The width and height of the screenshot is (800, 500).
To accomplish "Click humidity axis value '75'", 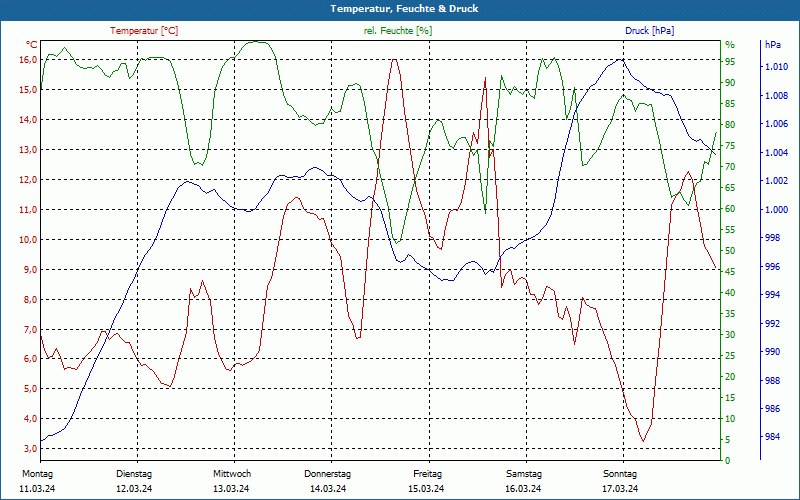I will (730, 145).
